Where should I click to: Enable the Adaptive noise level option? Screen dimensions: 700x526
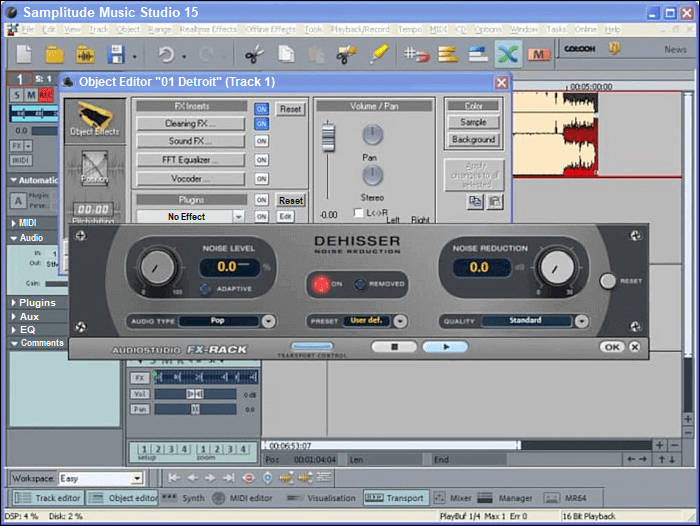[x=207, y=289]
